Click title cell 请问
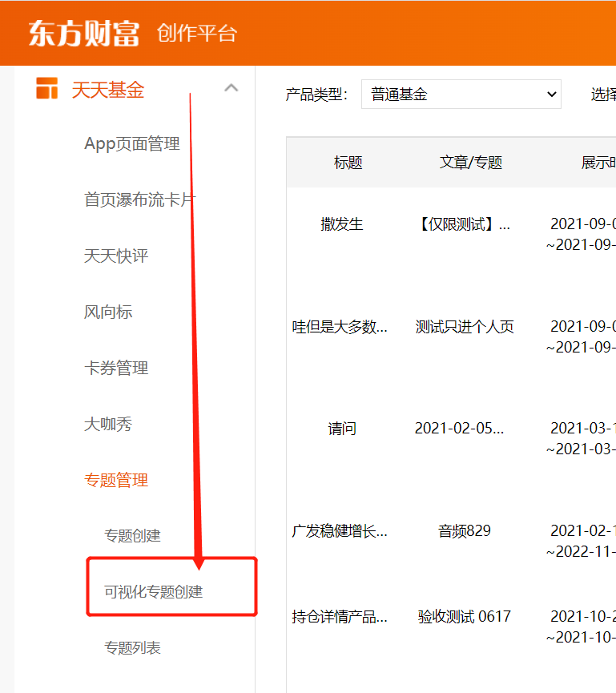Image resolution: width=616 pixels, height=693 pixels. 341,429
